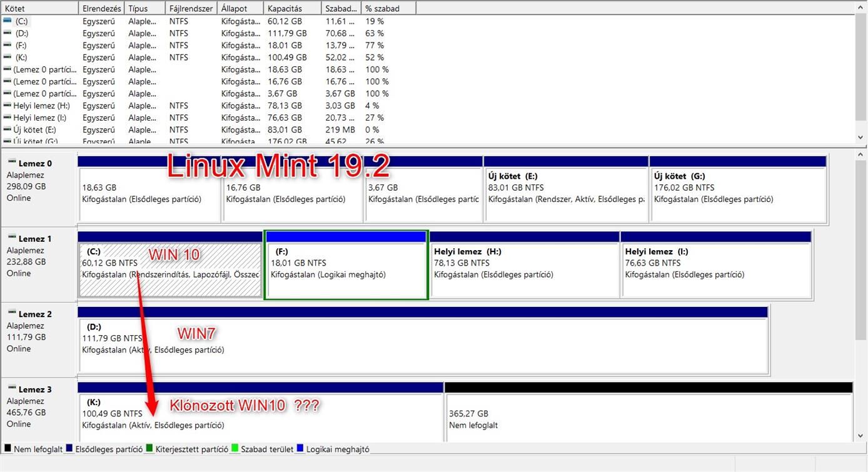Click the black Nem lefoglalt legend swatch
868x472 pixels.
pos(8,449)
